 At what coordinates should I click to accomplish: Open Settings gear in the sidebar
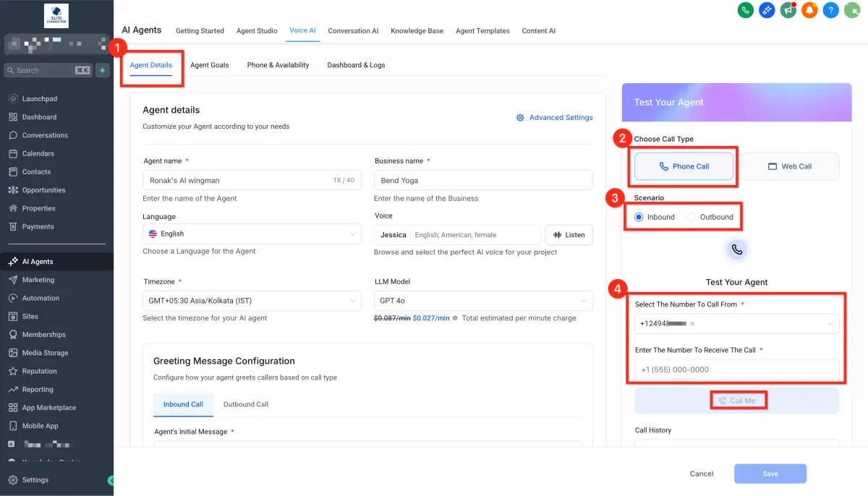14,480
